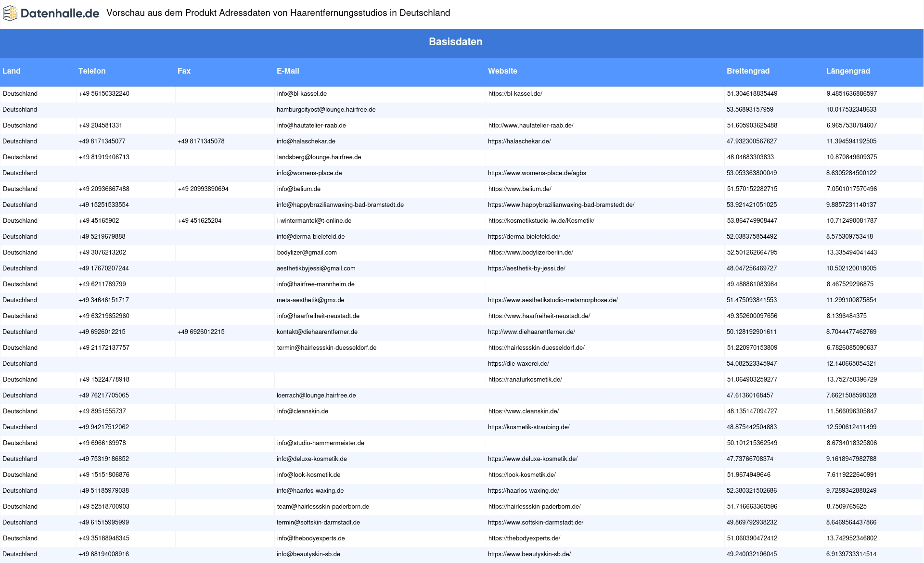Click https://ranaturkosmetik.de/ cell
924x563 pixels.
coord(525,380)
